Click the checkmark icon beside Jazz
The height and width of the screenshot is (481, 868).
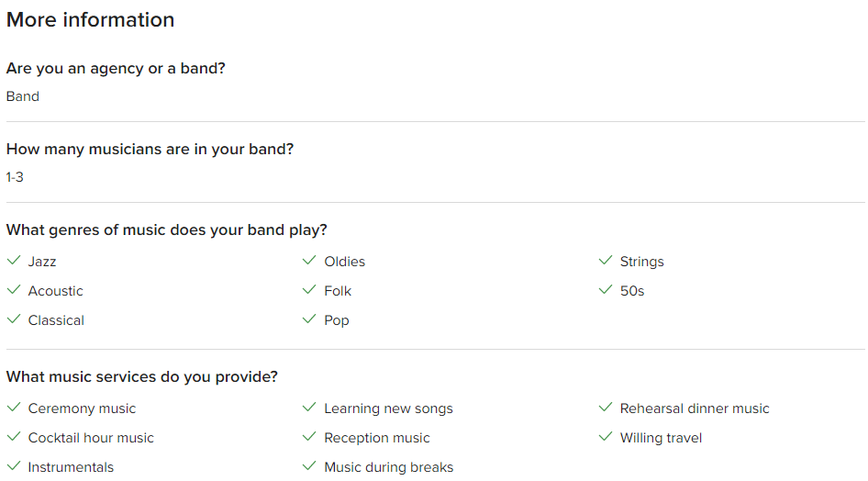pyautogui.click(x=14, y=262)
